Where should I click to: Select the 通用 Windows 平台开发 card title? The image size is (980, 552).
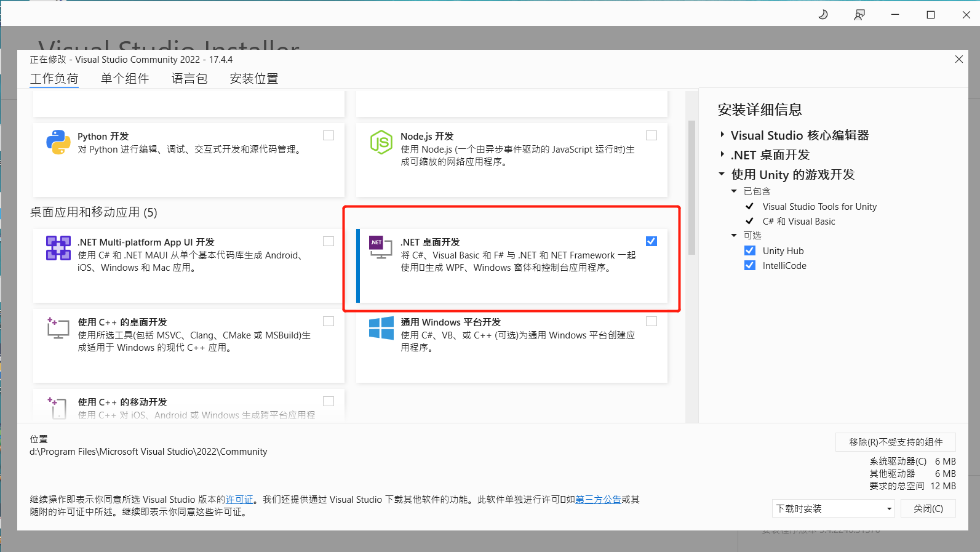(x=451, y=322)
